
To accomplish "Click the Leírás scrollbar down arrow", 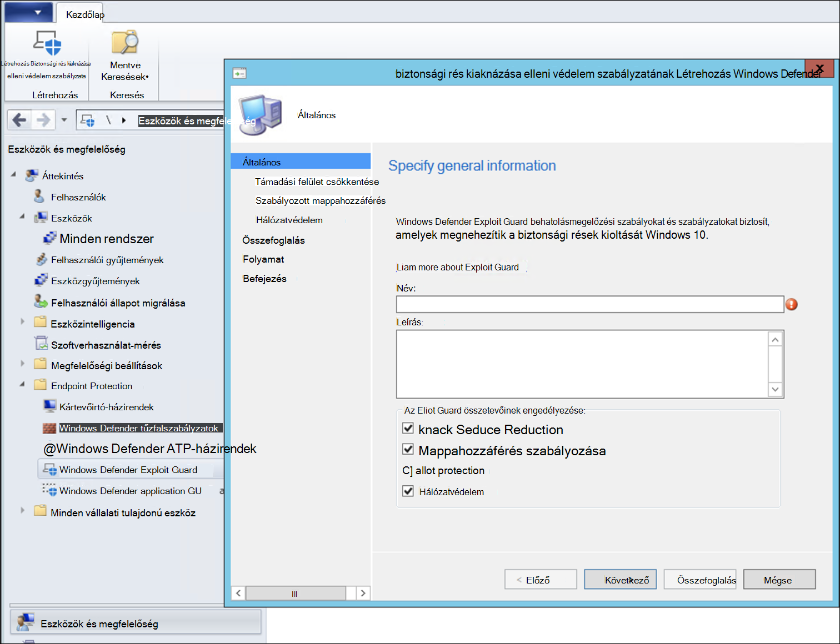I will pos(775,389).
